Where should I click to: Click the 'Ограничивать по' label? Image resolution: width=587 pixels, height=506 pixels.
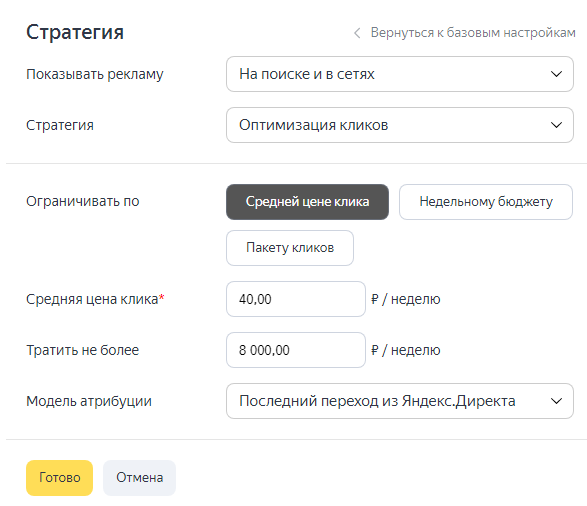(83, 201)
